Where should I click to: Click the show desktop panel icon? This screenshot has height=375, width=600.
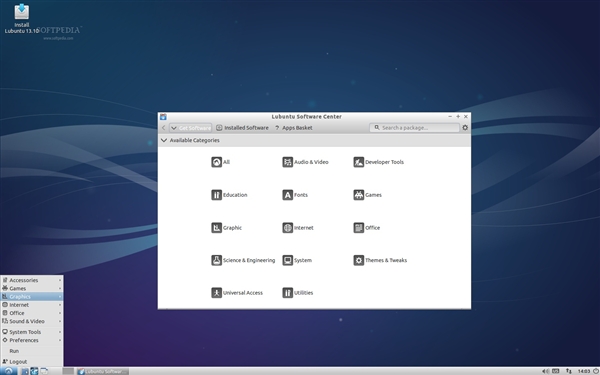pos(44,371)
